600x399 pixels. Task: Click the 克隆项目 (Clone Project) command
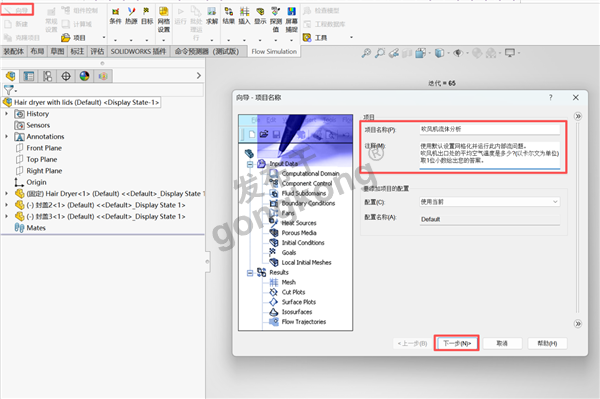[21, 37]
